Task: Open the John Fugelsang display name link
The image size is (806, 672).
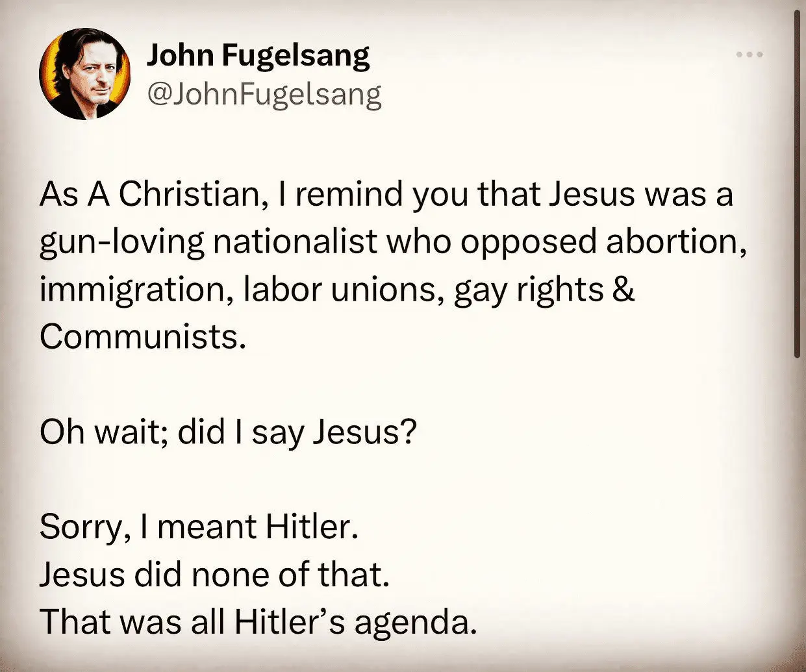Action: [258, 55]
